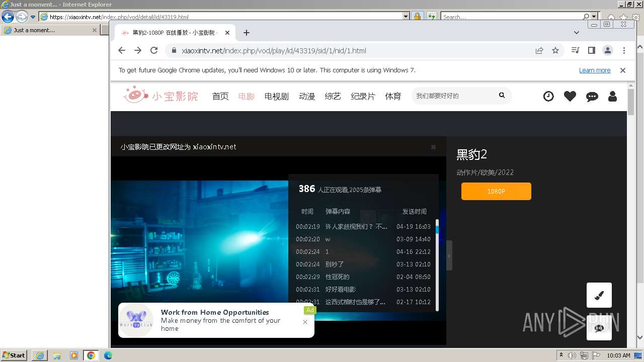Close the xiaoxintv.net address-change notice
This screenshot has height=362, width=644.
pyautogui.click(x=433, y=147)
